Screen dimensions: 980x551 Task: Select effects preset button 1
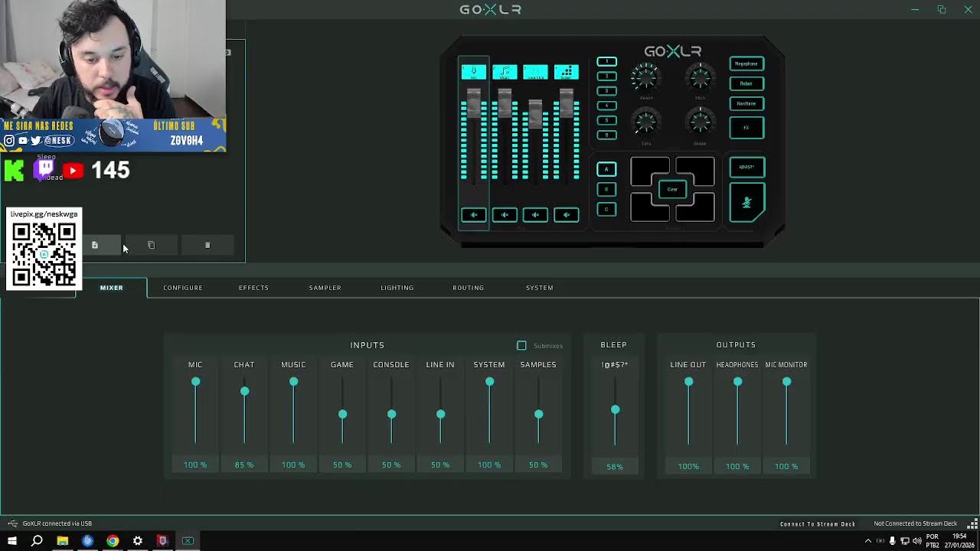tap(606, 61)
